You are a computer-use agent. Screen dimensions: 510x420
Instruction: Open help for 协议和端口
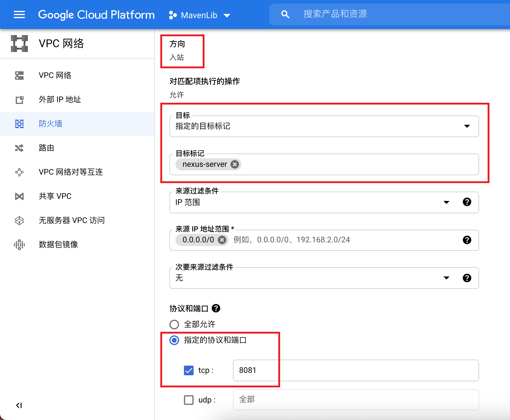[216, 308]
